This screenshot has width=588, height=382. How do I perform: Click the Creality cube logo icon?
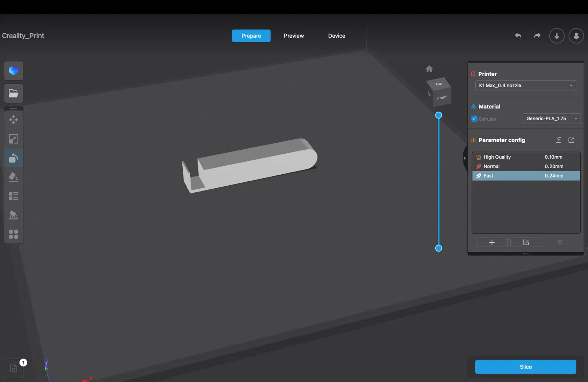coord(14,71)
